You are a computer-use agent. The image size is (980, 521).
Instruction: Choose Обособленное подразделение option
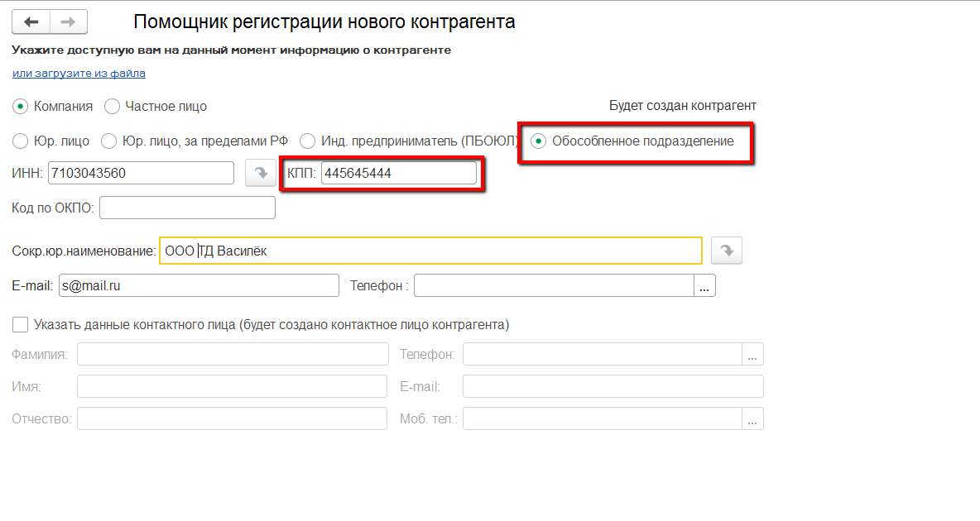[539, 141]
